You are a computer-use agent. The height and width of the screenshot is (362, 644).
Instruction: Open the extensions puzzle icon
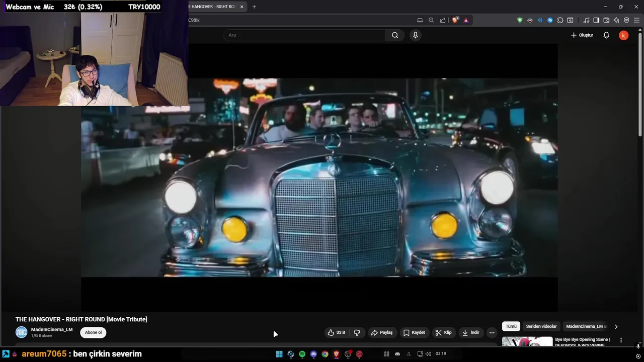[560, 20]
